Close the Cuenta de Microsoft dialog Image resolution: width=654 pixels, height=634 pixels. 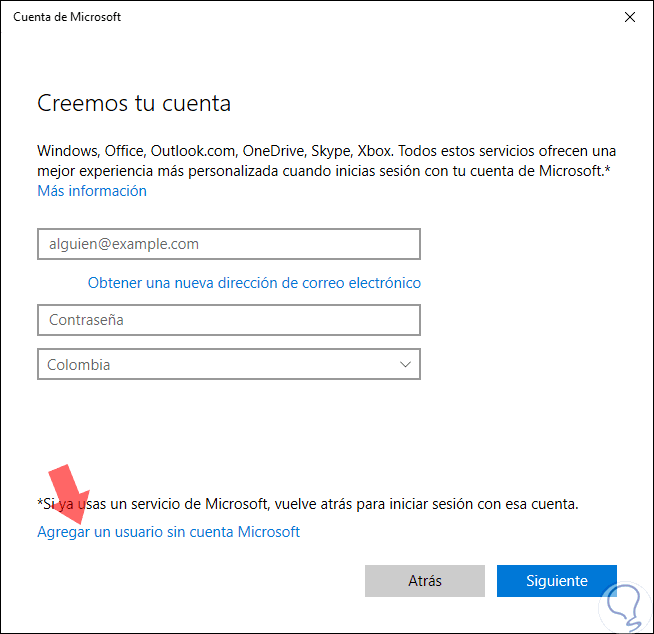[629, 17]
